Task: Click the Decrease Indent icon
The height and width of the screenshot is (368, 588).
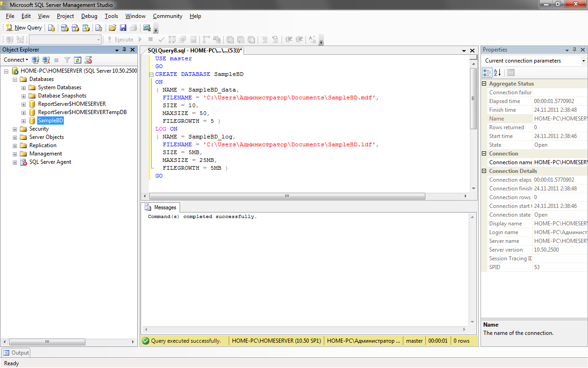Action: [x=288, y=40]
